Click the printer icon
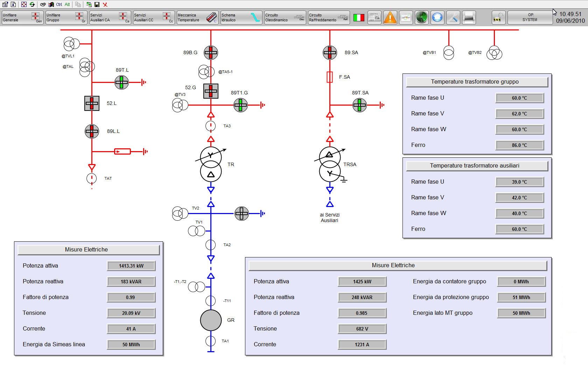 [x=469, y=17]
